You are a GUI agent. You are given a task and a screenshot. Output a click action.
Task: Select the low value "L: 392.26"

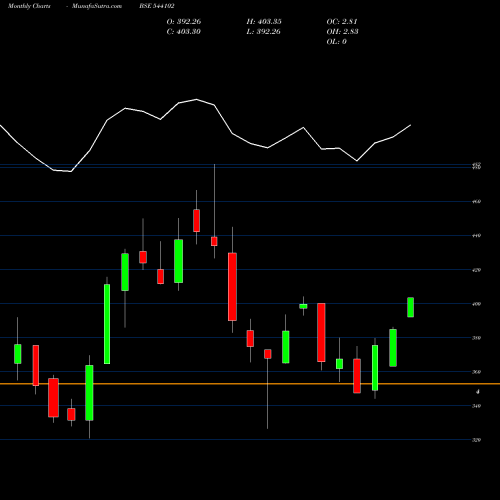[263, 32]
